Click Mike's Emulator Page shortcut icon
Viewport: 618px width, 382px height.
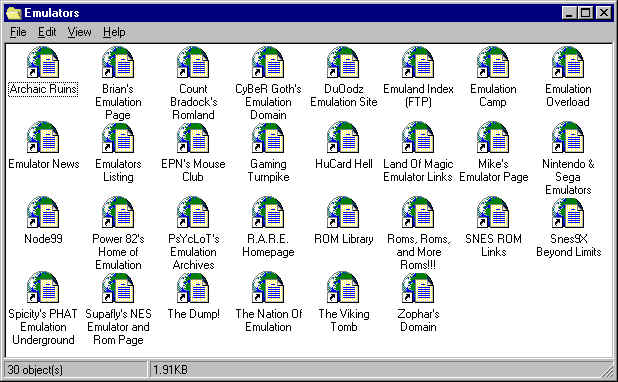point(493,137)
